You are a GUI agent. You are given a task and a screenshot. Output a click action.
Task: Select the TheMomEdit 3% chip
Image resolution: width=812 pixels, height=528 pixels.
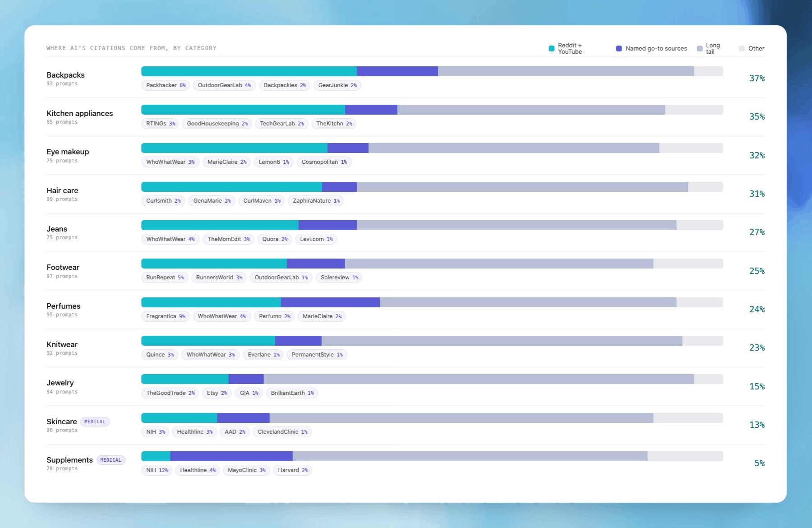click(229, 239)
